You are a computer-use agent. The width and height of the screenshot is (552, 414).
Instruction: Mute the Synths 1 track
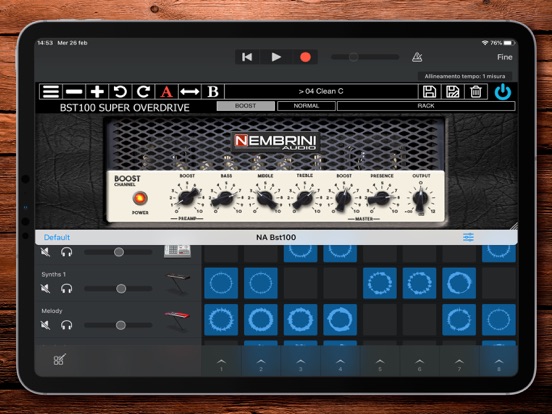click(x=45, y=289)
